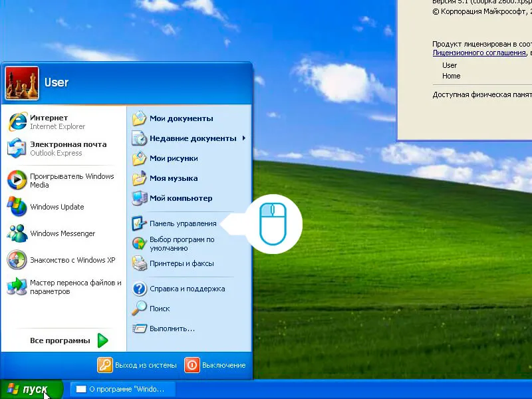Viewport: 532px width, 399px height.
Task: Select Электронная почта menu entry label
Action: tap(68, 144)
